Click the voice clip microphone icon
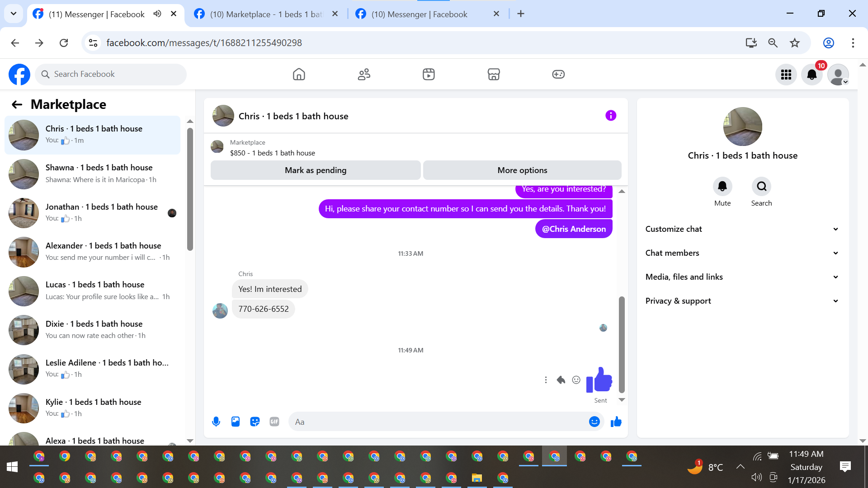 216,422
